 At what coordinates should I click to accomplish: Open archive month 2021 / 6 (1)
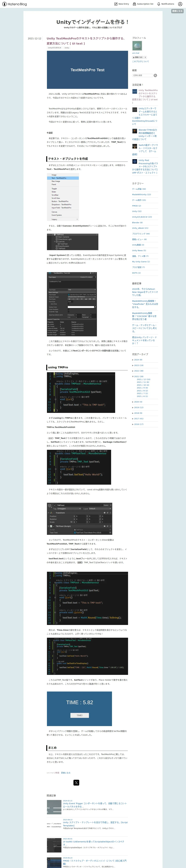tap(142, 396)
